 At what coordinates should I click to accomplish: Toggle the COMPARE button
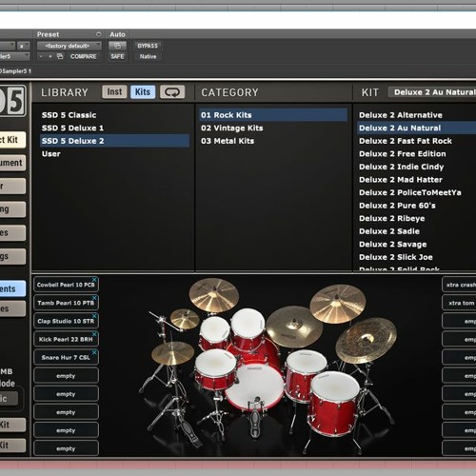[x=83, y=56]
